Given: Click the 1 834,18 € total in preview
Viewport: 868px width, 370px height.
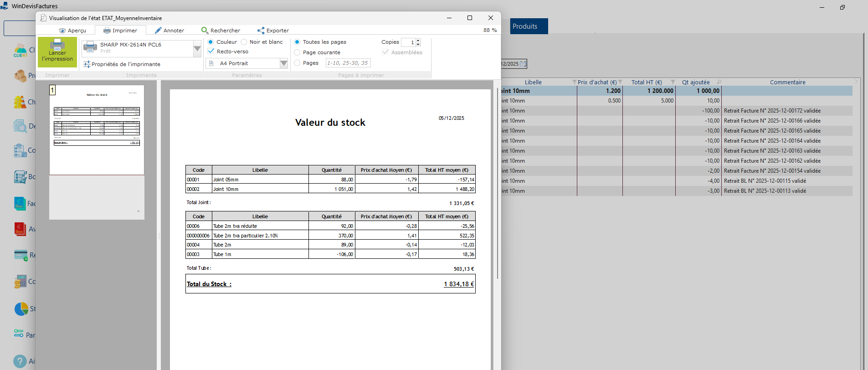Looking at the screenshot, I should (x=459, y=284).
